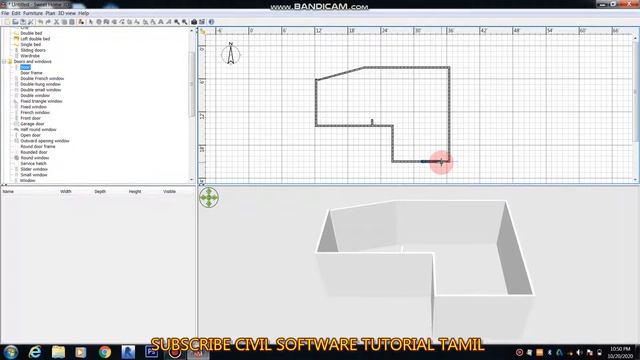Click the Open home toolbar icon
Screen dimensions: 640x360
(15, 22)
